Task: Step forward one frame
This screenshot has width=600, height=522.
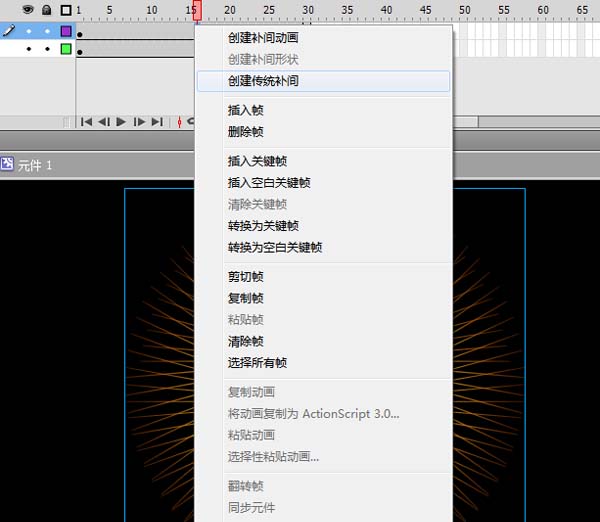Action: [139, 122]
